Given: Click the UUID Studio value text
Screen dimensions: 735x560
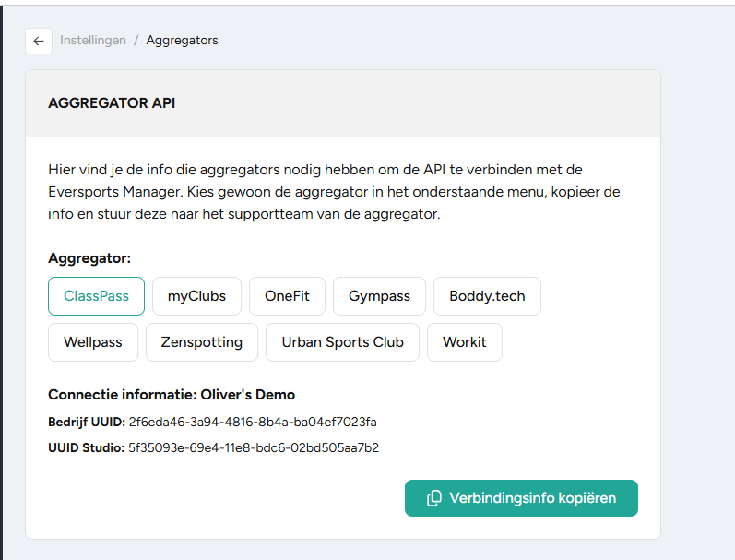Looking at the screenshot, I should [x=254, y=447].
